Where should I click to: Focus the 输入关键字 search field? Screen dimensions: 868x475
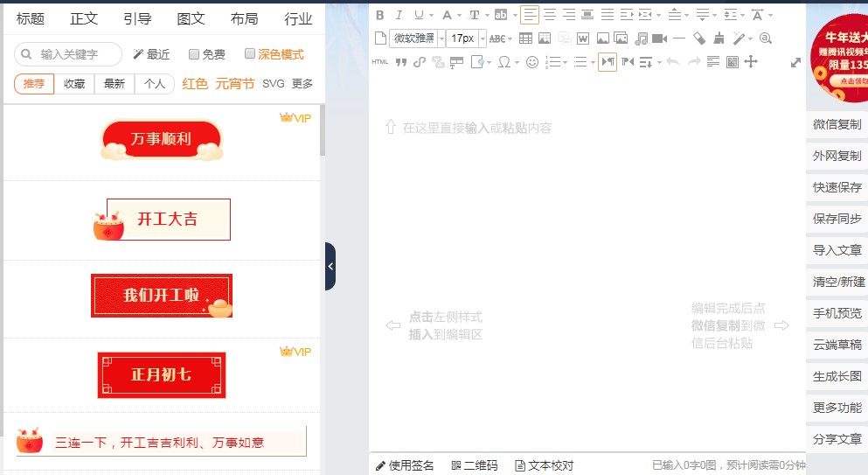click(68, 54)
